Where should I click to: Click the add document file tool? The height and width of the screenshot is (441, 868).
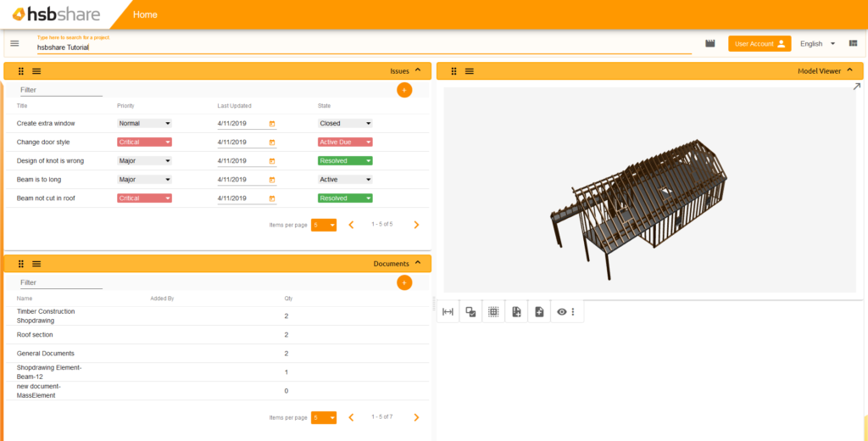[x=539, y=312]
